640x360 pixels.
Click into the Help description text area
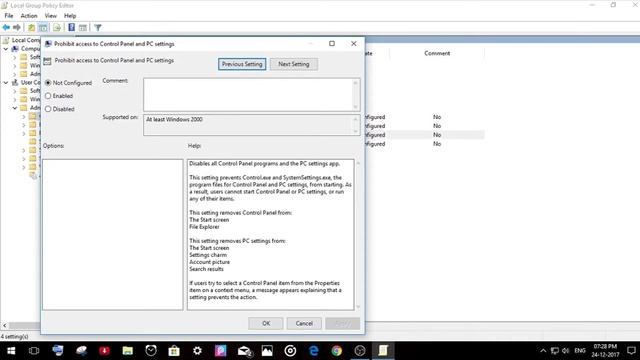pos(270,235)
